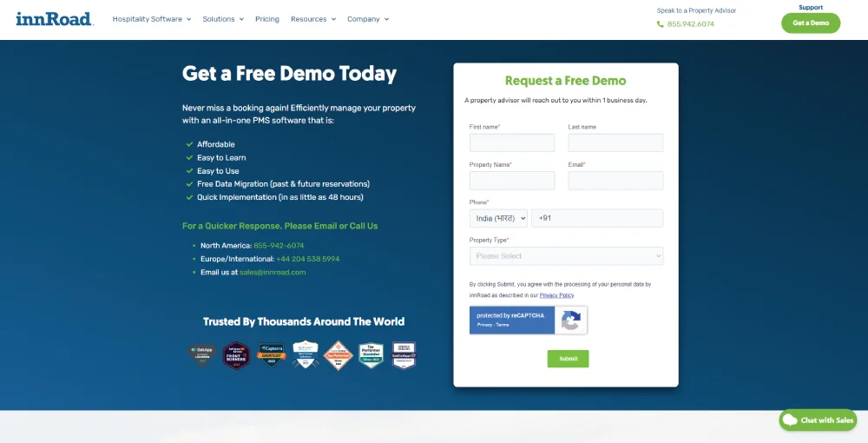Click the white HotelTechReport badge
868x443 pixels.
pyautogui.click(x=404, y=355)
